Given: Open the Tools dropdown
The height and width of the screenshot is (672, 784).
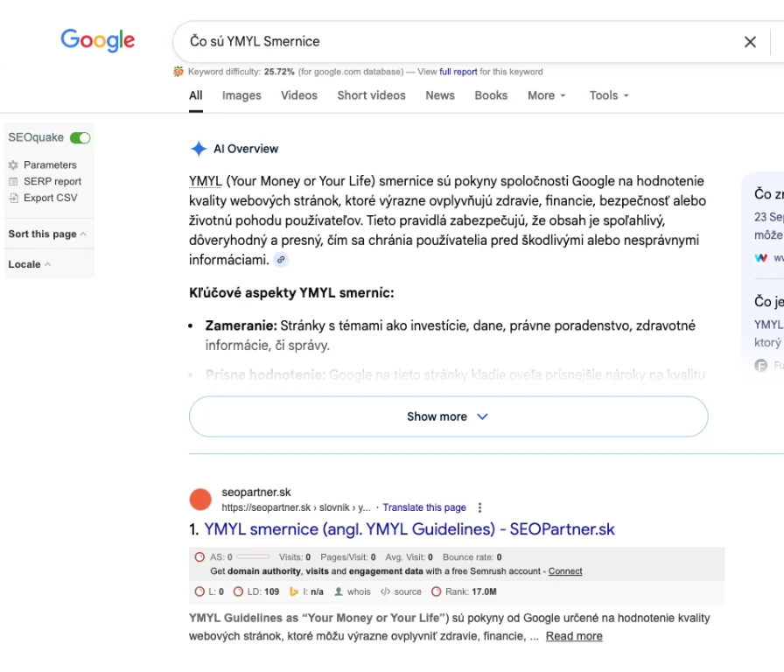Looking at the screenshot, I should click(609, 95).
